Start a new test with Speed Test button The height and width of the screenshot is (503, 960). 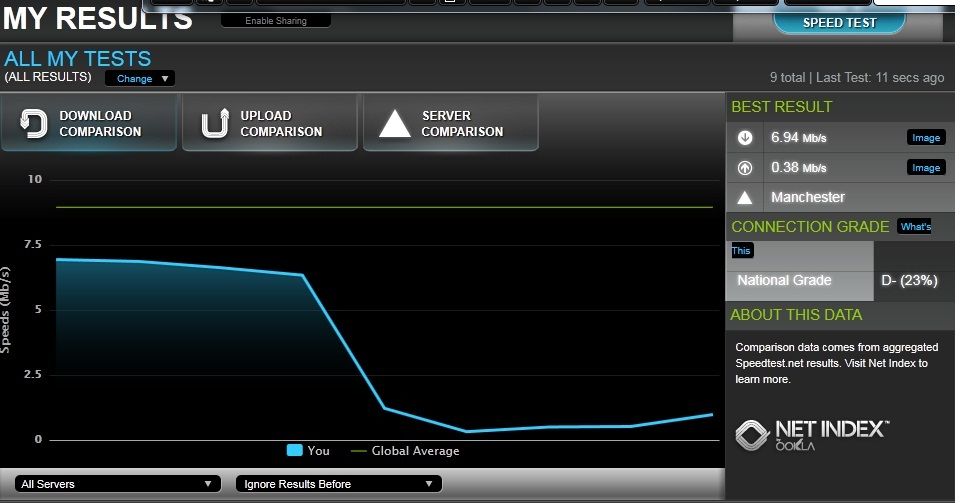pos(839,23)
